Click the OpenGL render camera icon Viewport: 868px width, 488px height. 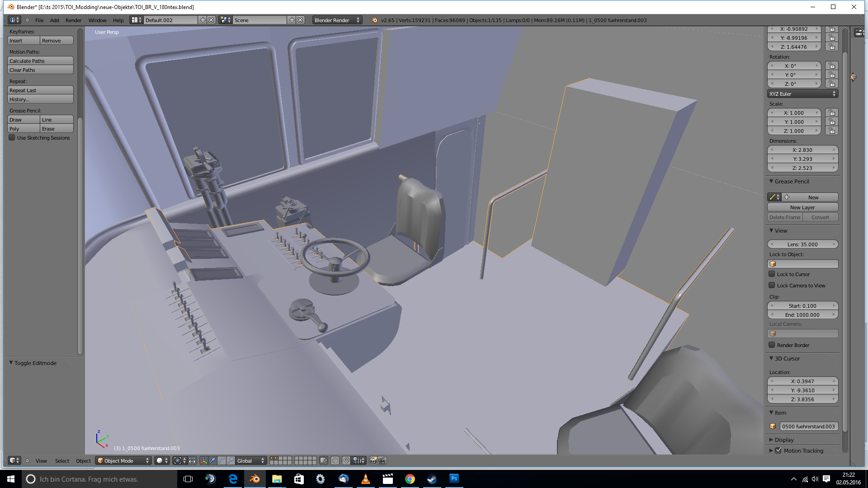[373, 460]
